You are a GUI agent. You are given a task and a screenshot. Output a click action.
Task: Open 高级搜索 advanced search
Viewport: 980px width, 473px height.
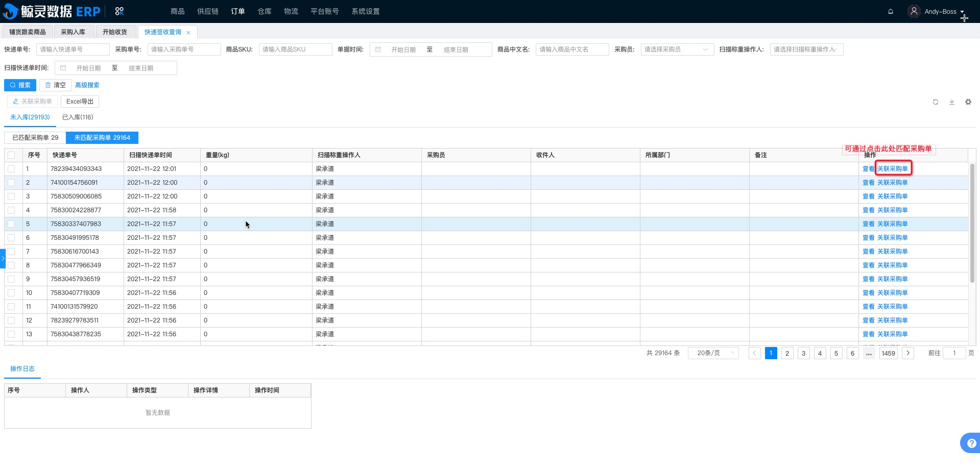(x=87, y=85)
